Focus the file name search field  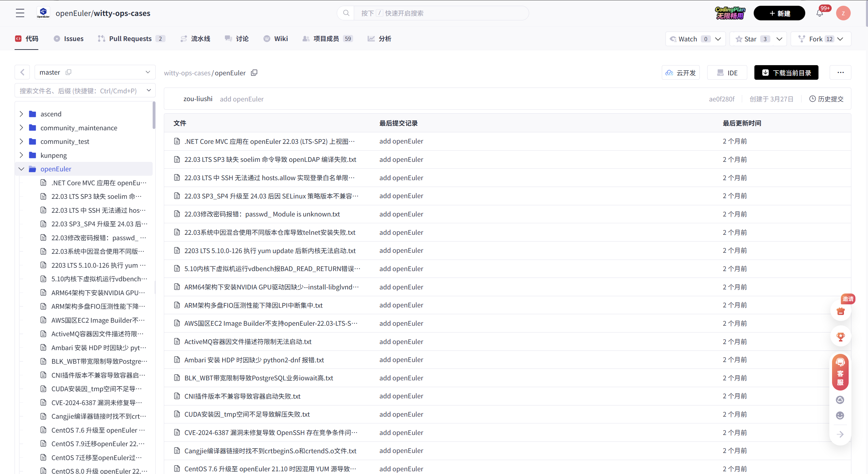81,90
